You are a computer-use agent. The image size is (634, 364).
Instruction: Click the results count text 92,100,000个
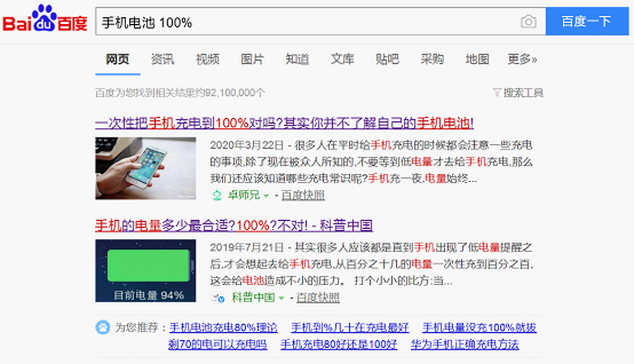236,93
